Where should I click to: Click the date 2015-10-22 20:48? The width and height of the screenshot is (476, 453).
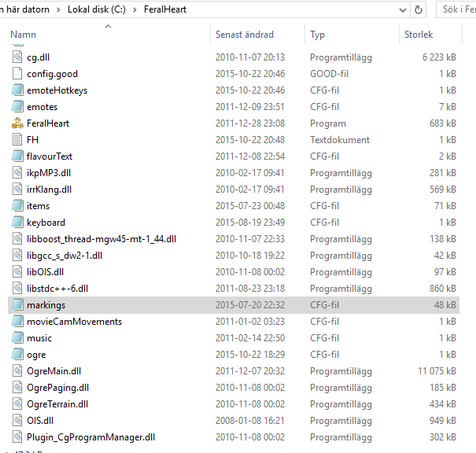(x=250, y=139)
